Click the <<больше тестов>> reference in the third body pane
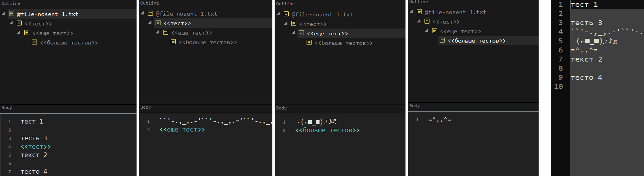Screen dimensions: 644x176 point(327,130)
